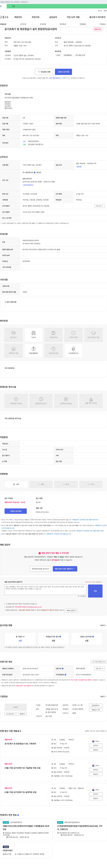Click top 고용24 입사지원 button

click(63, 72)
